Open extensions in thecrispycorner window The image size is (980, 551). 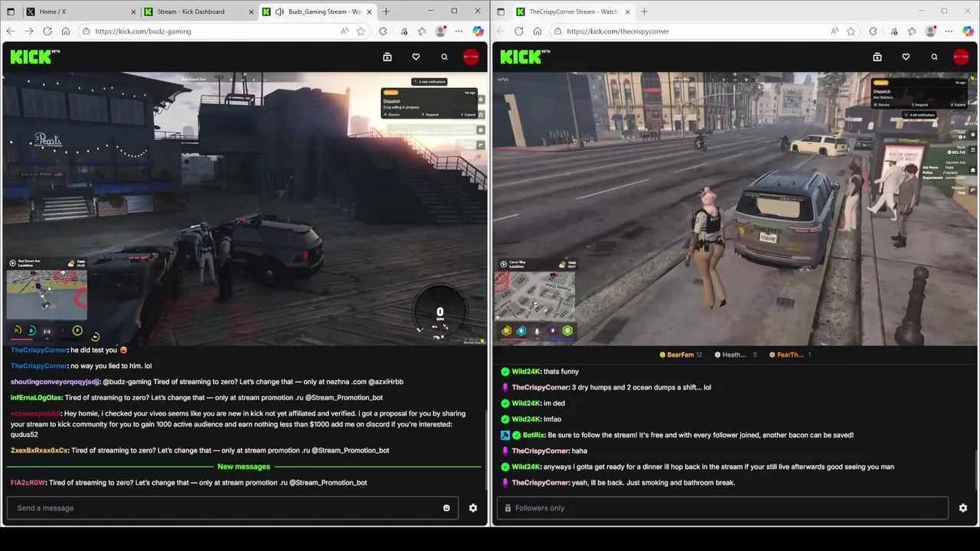tap(873, 31)
